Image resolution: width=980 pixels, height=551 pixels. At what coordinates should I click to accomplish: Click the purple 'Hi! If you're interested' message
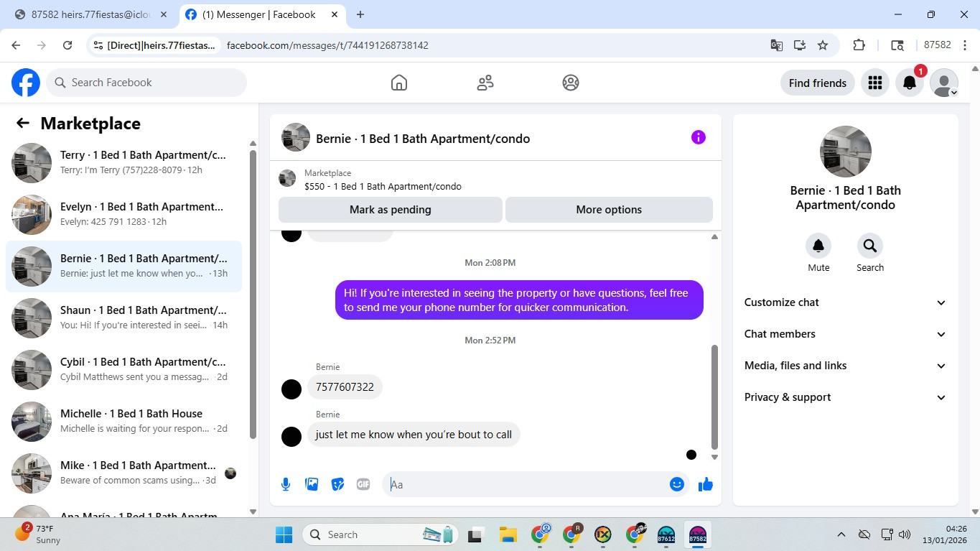point(519,300)
